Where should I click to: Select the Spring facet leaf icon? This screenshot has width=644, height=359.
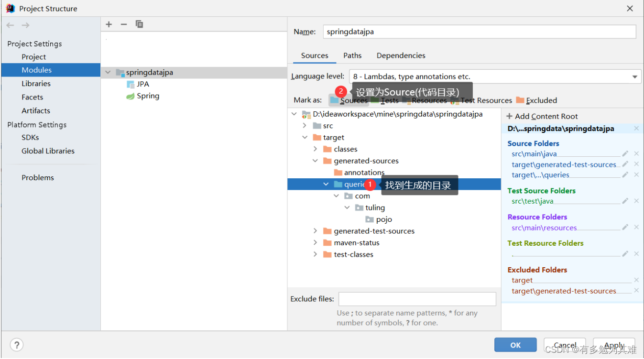coord(131,96)
